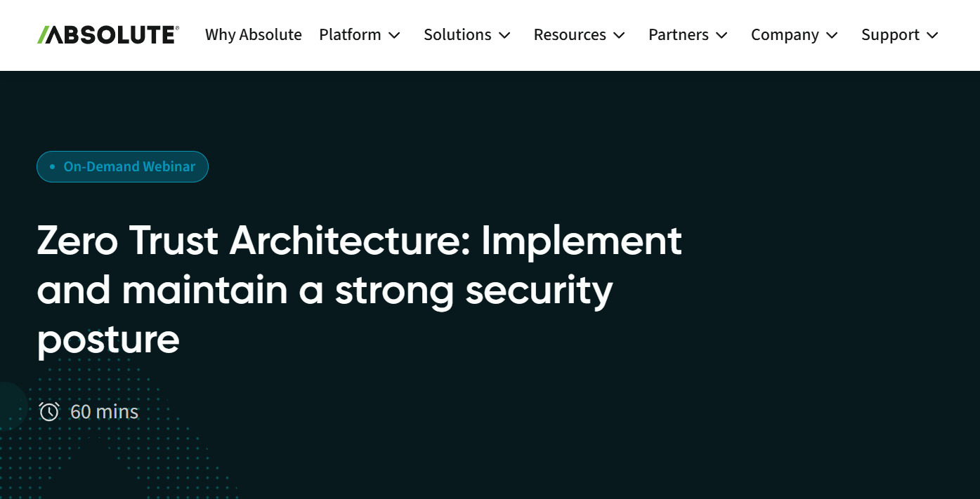Expand the Company dropdown chevron
This screenshot has height=499, width=980.
coord(832,35)
